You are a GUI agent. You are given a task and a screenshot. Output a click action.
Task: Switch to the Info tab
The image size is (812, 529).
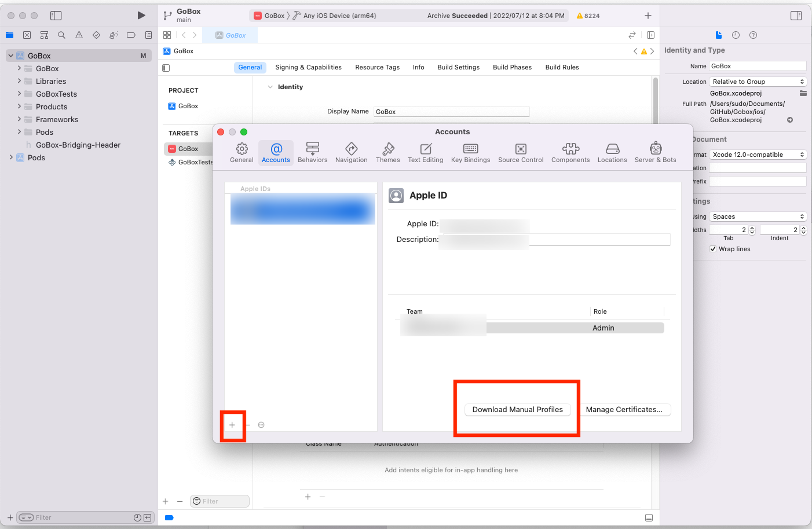[x=418, y=67]
